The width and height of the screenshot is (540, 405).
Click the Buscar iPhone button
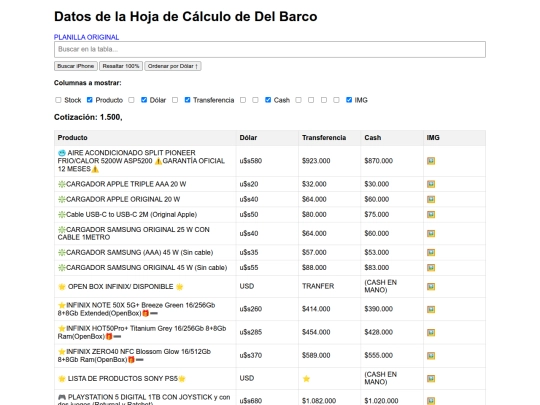(75, 66)
